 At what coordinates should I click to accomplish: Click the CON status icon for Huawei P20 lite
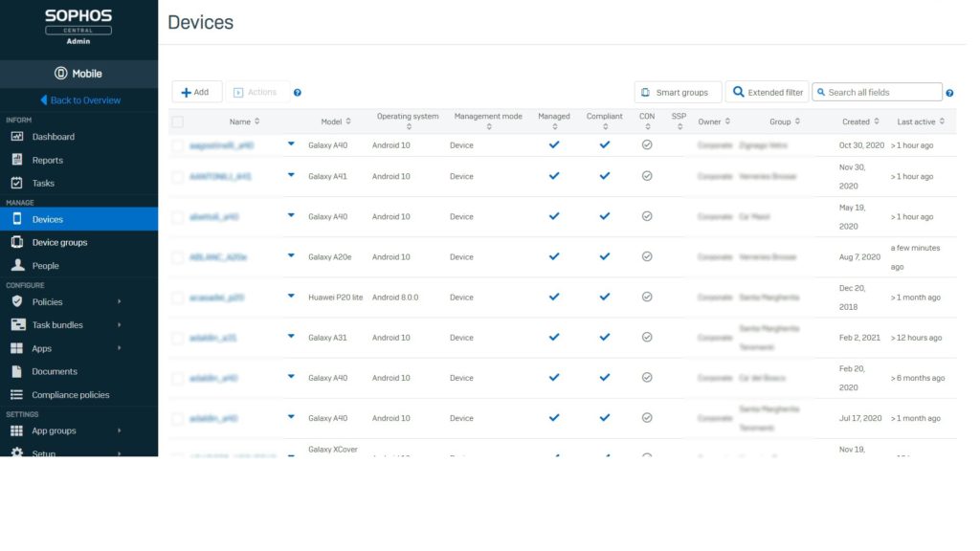(647, 297)
